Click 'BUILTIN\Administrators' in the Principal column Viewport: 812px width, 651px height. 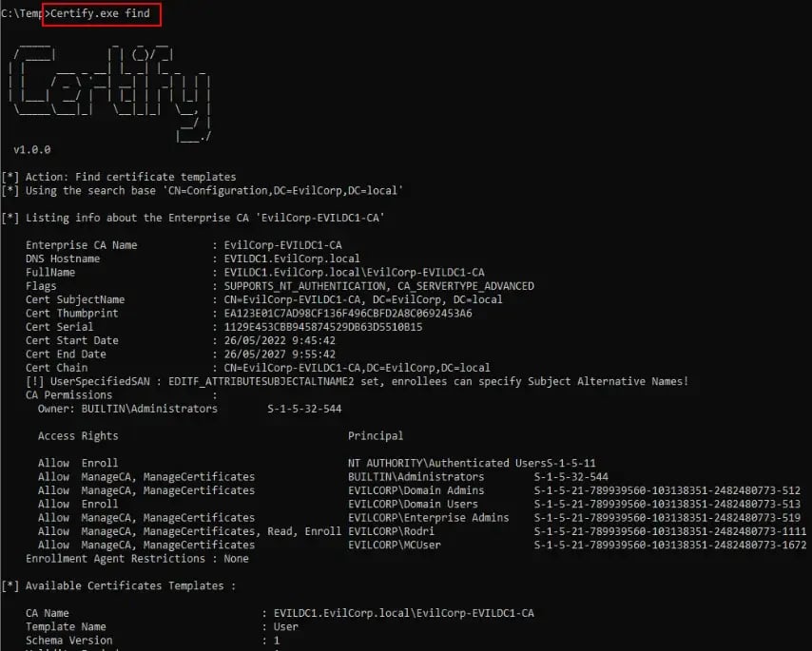pyautogui.click(x=416, y=477)
